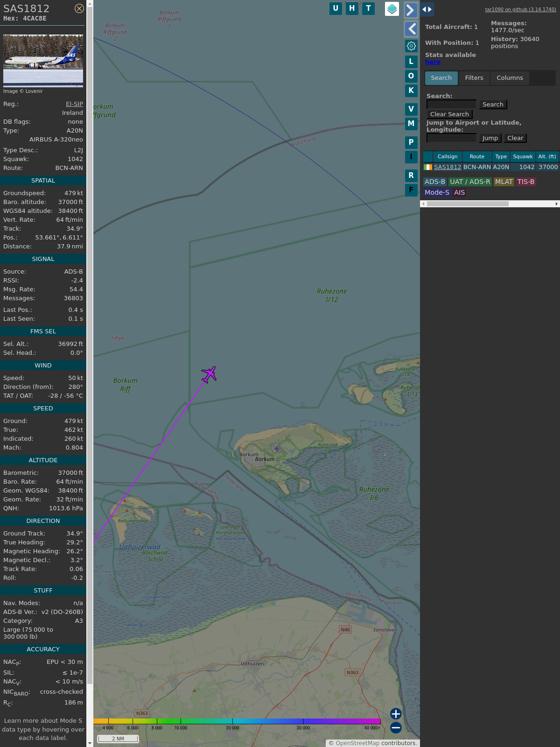
Task: Select the SAS1812 callsign in the table
Action: (x=448, y=167)
